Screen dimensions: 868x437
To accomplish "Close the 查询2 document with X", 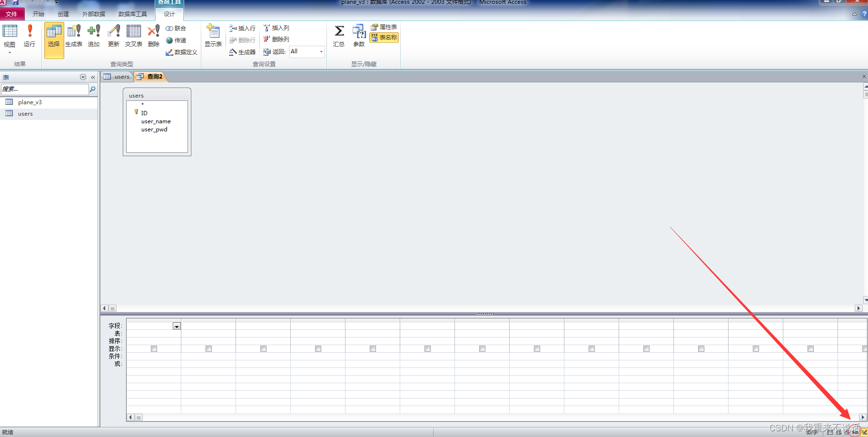I will coord(864,77).
